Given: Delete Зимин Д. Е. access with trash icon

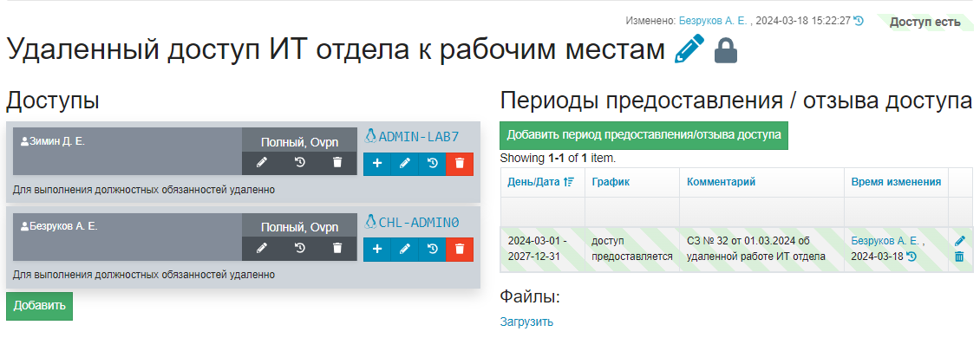Looking at the screenshot, I should 337,162.
